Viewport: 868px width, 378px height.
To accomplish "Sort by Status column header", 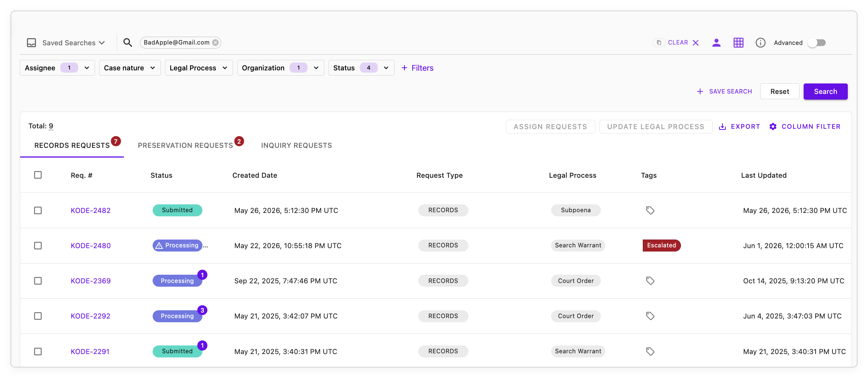I will point(161,175).
